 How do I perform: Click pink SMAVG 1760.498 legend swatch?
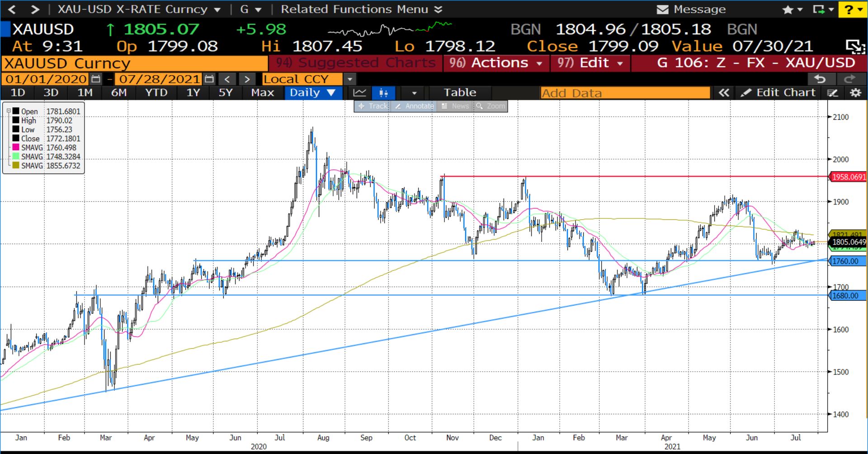(16, 147)
